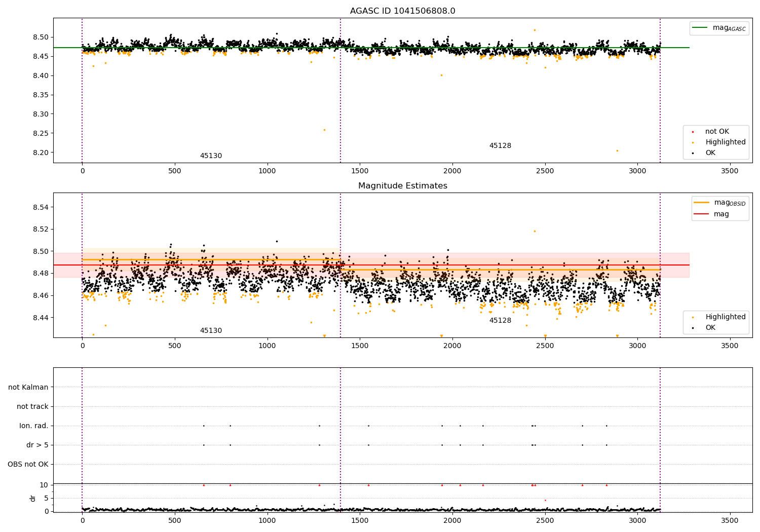760x532 pixels.
Task: Click the orange mag OBSID legend line
Action: pos(702,203)
